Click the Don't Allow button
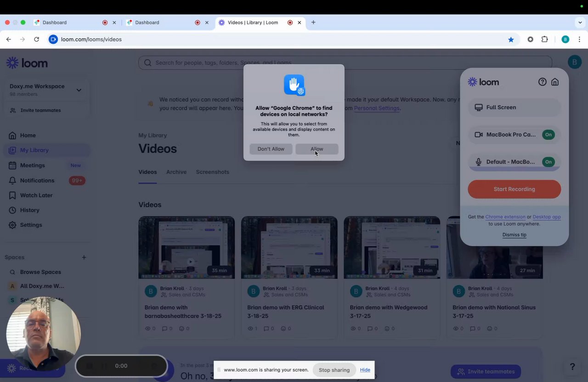This screenshot has height=382, width=588. pyautogui.click(x=271, y=149)
